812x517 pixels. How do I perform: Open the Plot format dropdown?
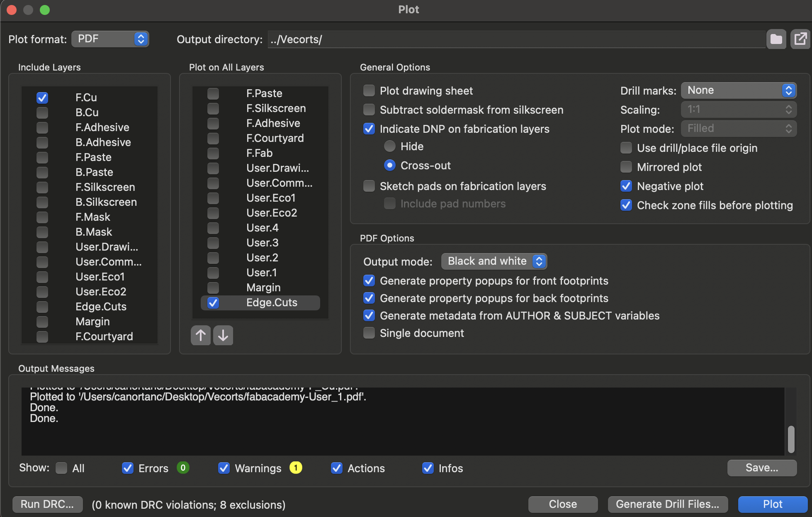coord(110,39)
